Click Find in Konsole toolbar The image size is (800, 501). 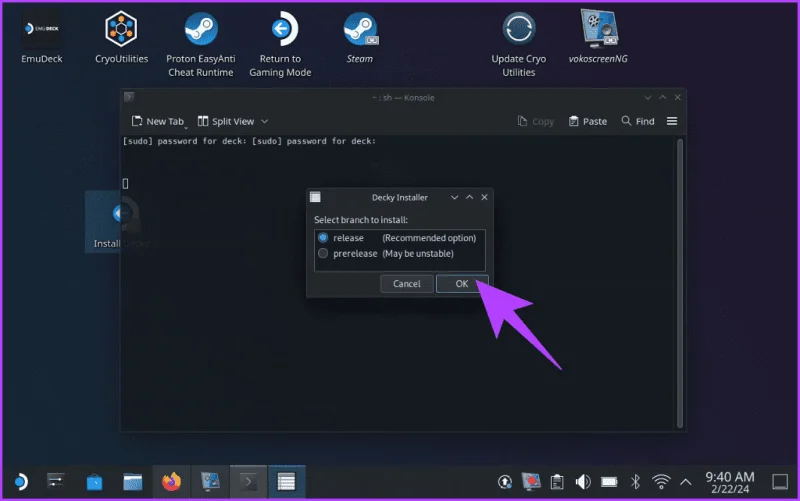click(x=638, y=121)
